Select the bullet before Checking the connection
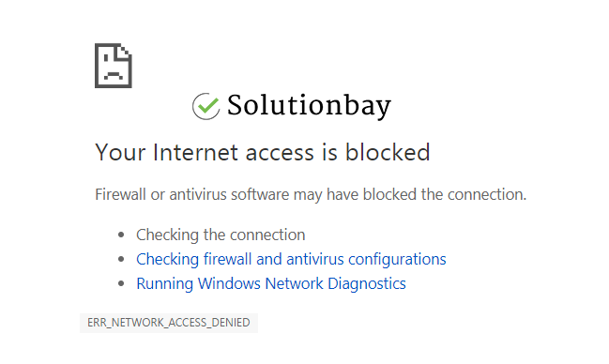This screenshot has height=364, width=609. tap(121, 235)
